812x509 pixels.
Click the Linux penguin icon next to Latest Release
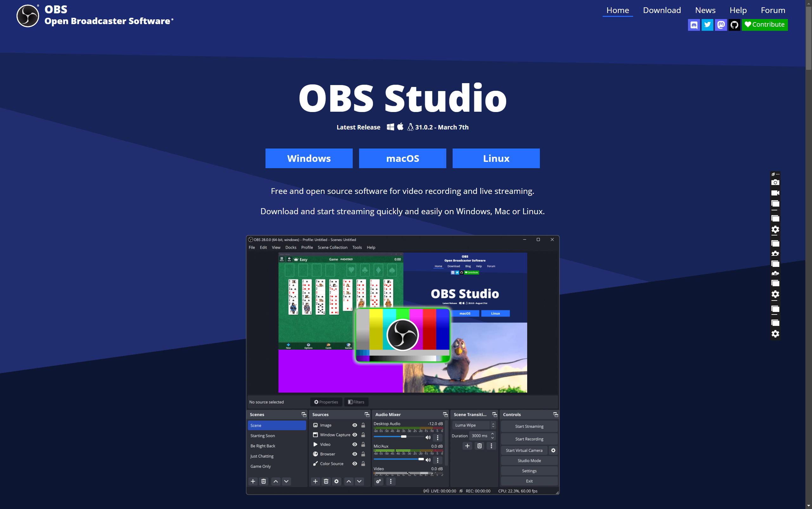click(410, 127)
